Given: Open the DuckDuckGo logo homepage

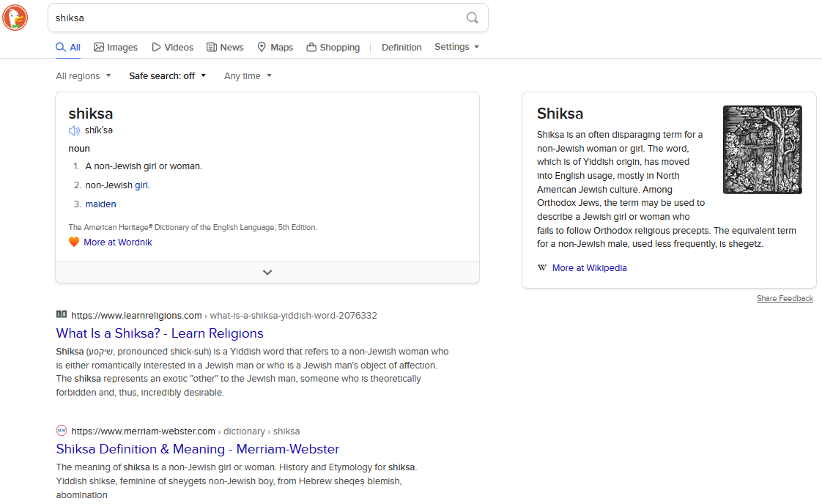Looking at the screenshot, I should pyautogui.click(x=15, y=18).
